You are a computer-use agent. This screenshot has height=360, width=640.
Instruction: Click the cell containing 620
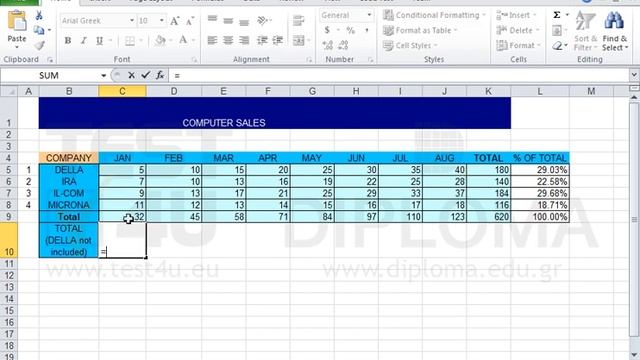point(489,217)
